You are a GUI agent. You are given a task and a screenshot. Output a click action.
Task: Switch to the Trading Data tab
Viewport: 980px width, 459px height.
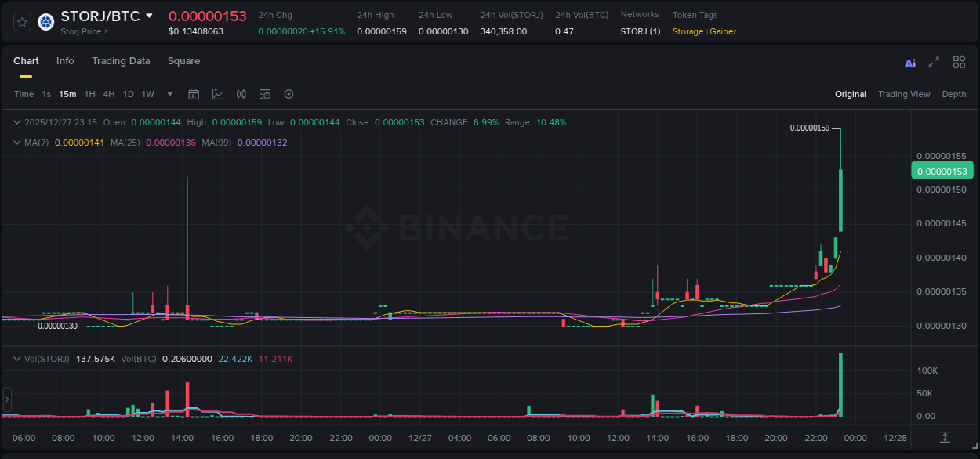coord(121,61)
